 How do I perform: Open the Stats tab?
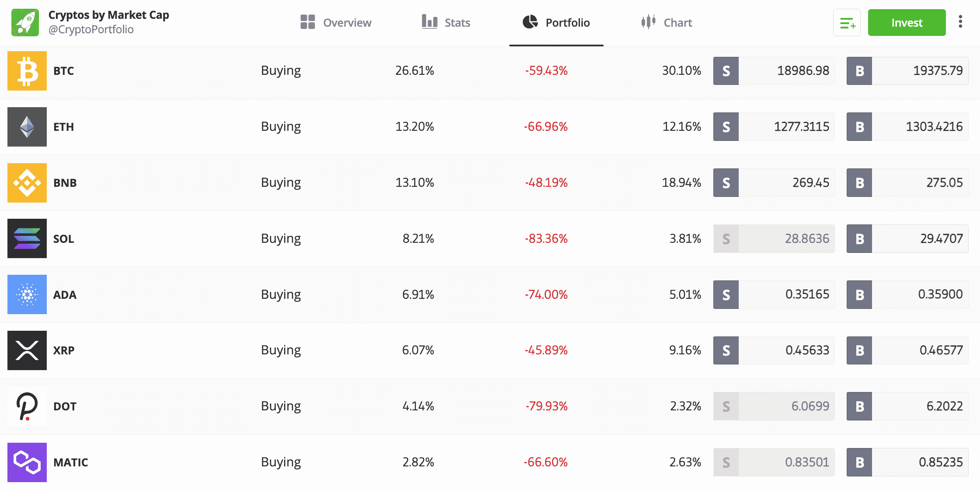click(x=446, y=23)
